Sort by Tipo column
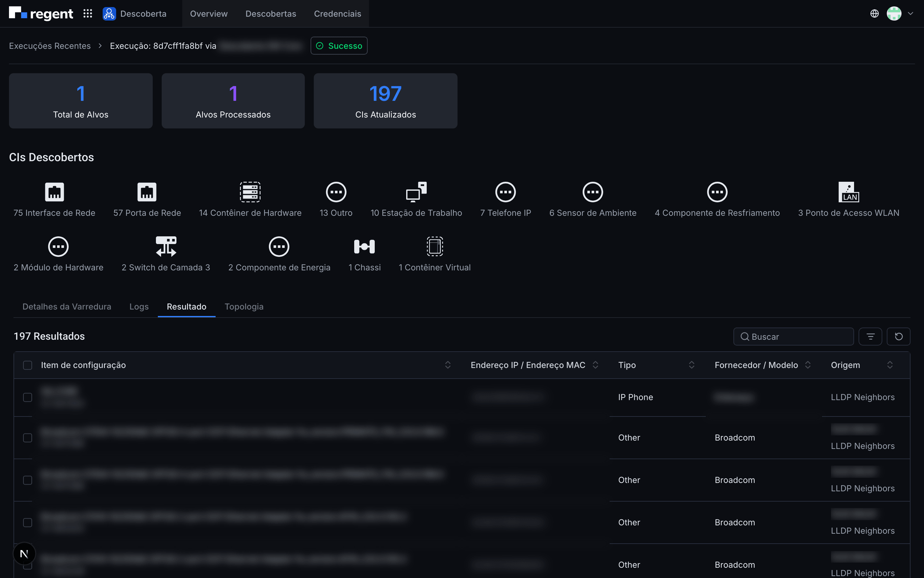 click(691, 365)
